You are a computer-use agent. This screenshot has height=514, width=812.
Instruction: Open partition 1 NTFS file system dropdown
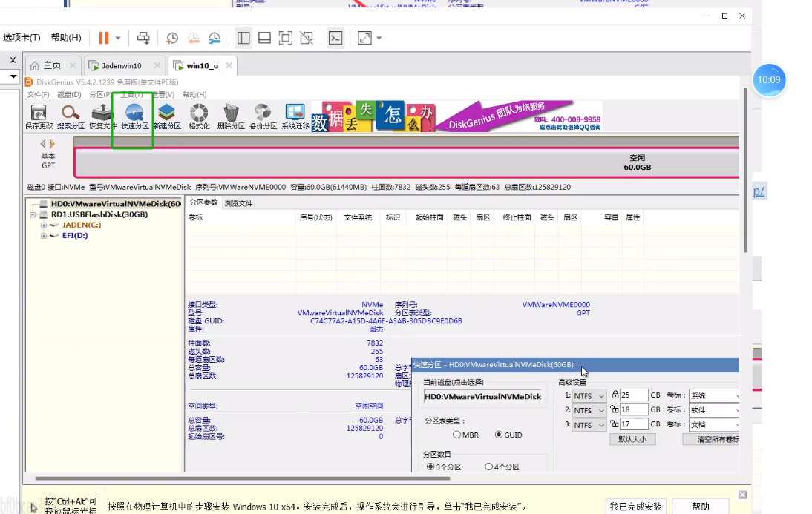tap(589, 395)
